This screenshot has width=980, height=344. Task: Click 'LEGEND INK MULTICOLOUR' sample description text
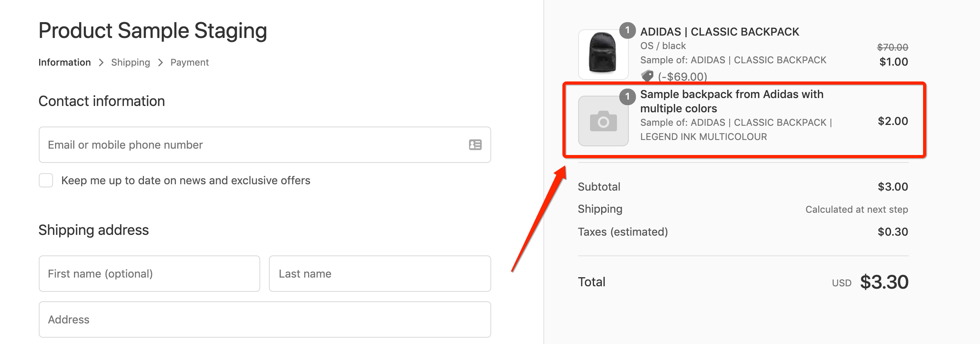click(x=704, y=137)
